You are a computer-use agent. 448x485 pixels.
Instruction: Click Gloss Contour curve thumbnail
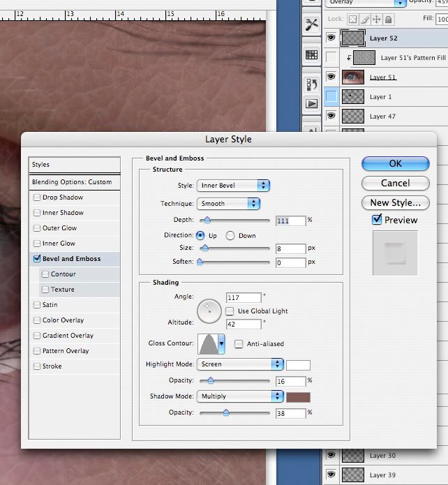pyautogui.click(x=208, y=343)
